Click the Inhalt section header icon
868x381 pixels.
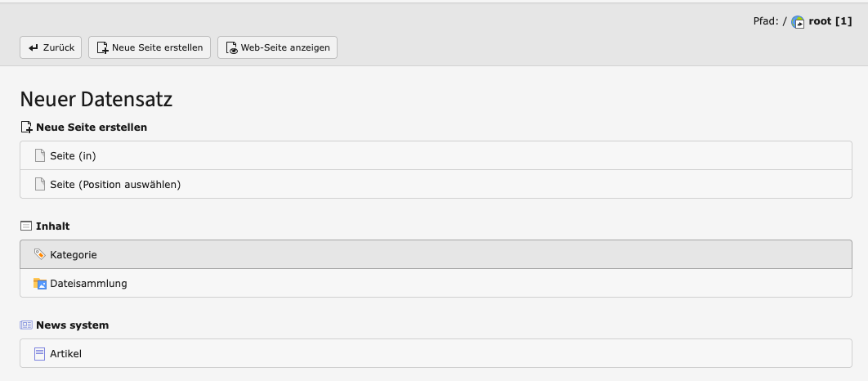pyautogui.click(x=26, y=226)
